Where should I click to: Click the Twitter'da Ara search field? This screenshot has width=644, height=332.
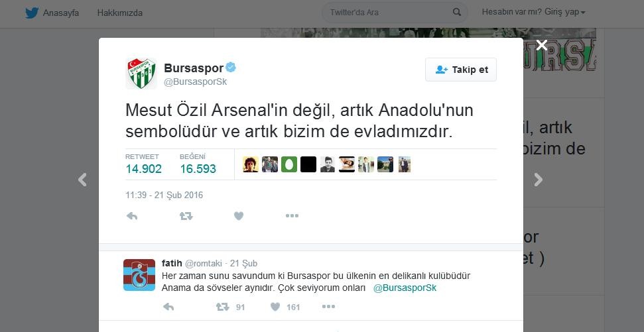pyautogui.click(x=389, y=13)
